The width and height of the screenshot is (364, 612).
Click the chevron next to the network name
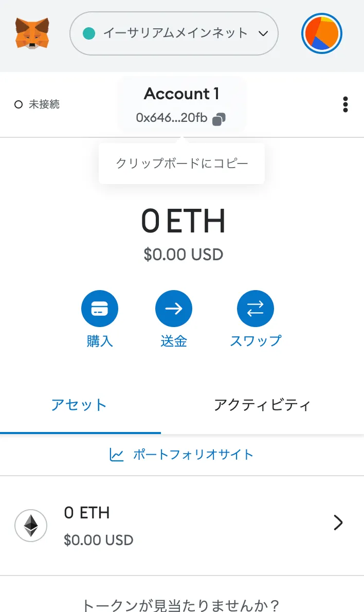[x=263, y=33]
